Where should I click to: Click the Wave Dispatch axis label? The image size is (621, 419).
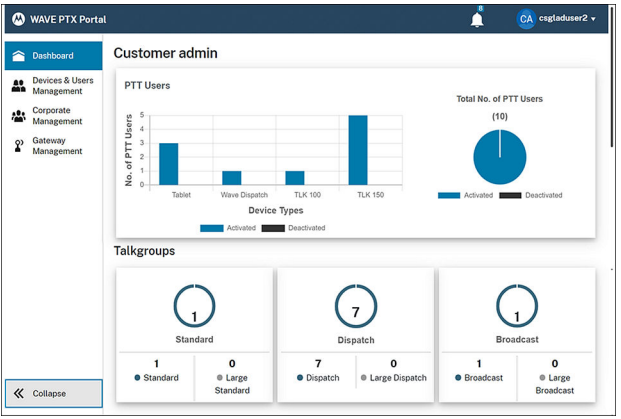tap(244, 195)
